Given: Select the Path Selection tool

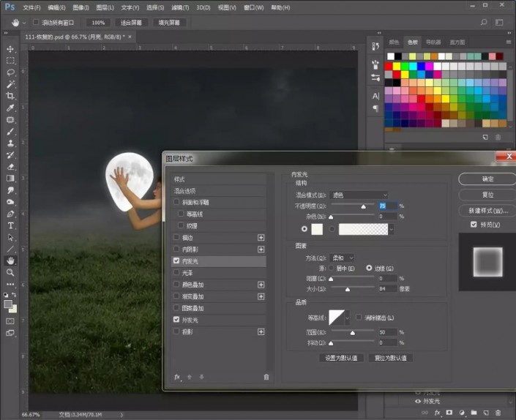Looking at the screenshot, I should 10,238.
